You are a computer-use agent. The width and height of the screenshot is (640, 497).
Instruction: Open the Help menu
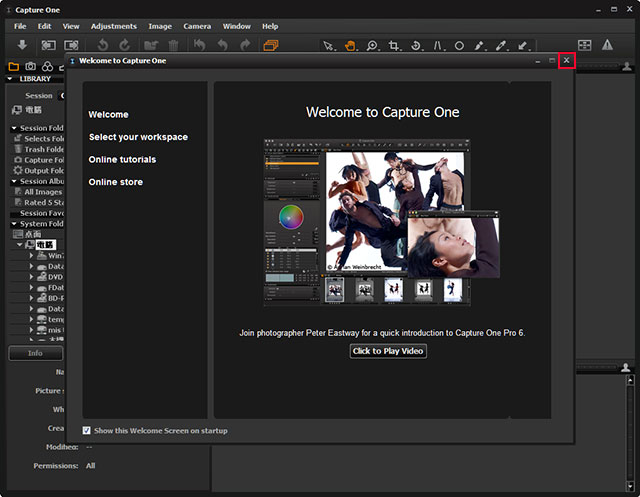pos(270,26)
